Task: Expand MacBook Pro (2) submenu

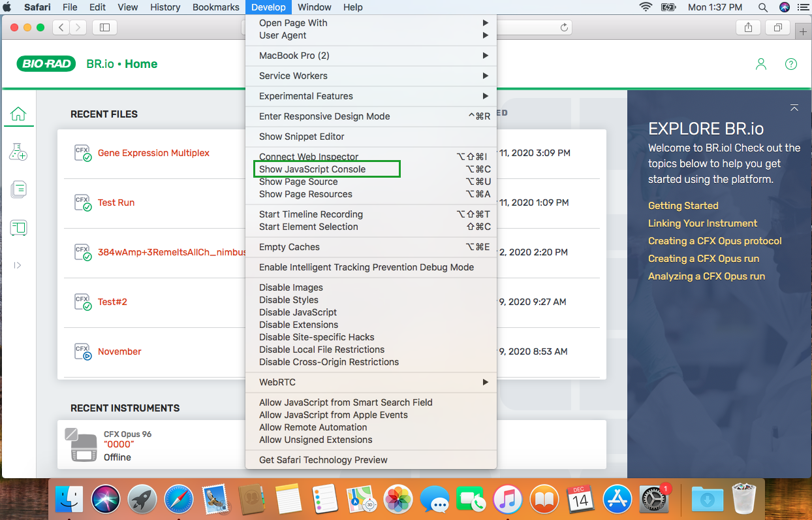Action: coord(371,56)
